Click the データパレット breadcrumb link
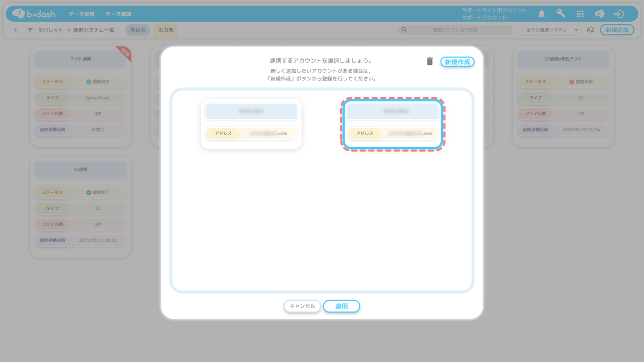 45,30
